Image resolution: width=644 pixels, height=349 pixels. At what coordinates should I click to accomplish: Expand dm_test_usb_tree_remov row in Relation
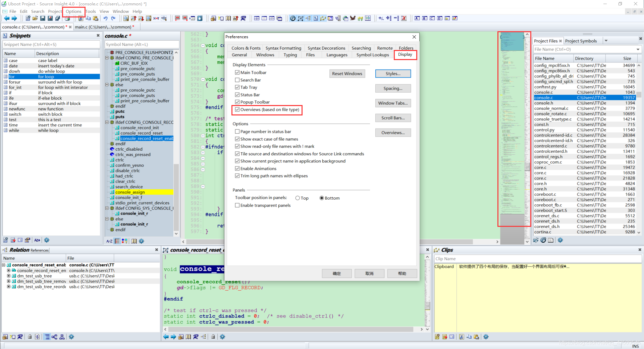[x=9, y=281]
